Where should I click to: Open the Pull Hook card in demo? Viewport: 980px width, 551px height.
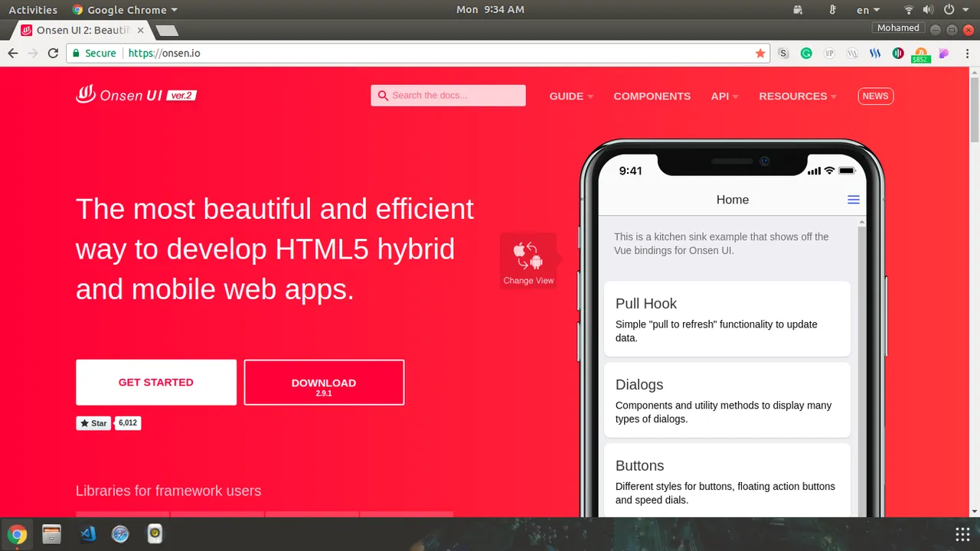click(x=727, y=318)
